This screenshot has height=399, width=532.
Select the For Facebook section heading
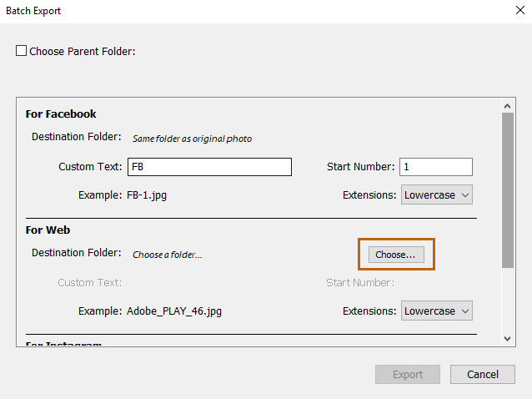point(61,114)
